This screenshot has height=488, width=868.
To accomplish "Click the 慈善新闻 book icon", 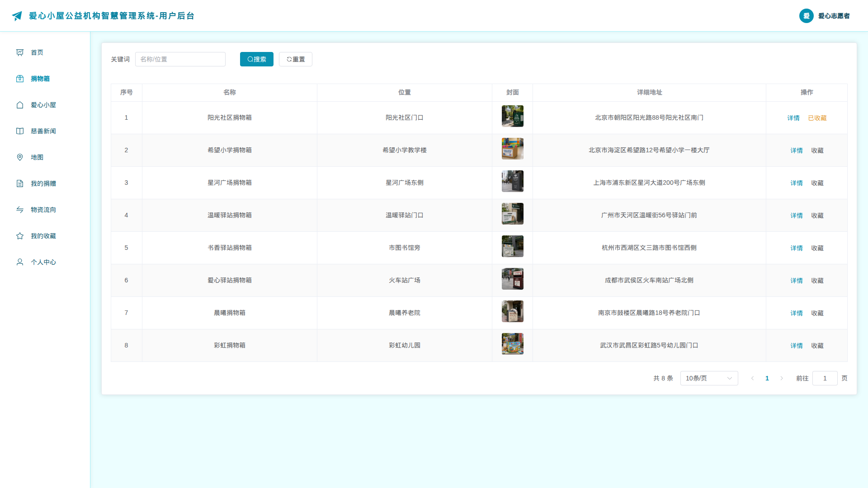I will 20,131.
